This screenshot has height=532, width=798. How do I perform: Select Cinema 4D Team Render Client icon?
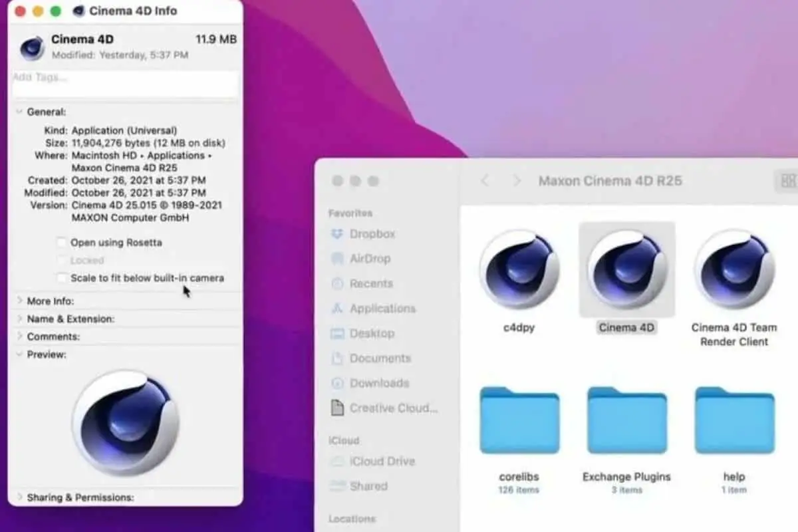[x=734, y=269]
